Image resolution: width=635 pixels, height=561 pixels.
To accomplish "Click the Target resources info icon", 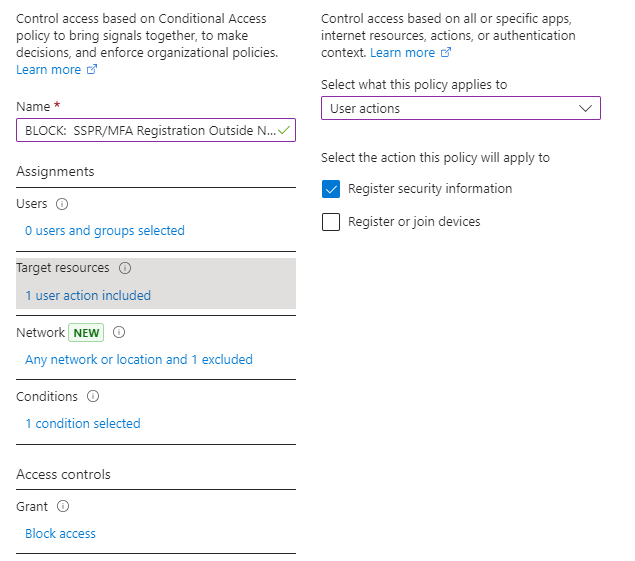I will [x=125, y=268].
